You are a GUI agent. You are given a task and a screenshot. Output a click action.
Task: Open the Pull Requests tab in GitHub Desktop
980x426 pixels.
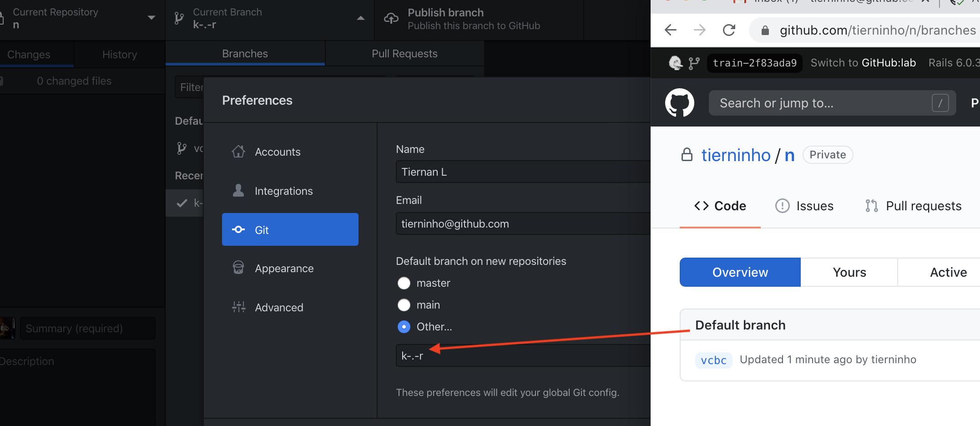[404, 54]
